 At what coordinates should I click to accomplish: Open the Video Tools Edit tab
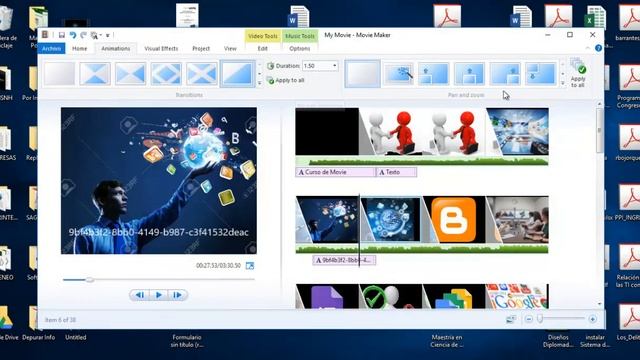pyautogui.click(x=262, y=49)
